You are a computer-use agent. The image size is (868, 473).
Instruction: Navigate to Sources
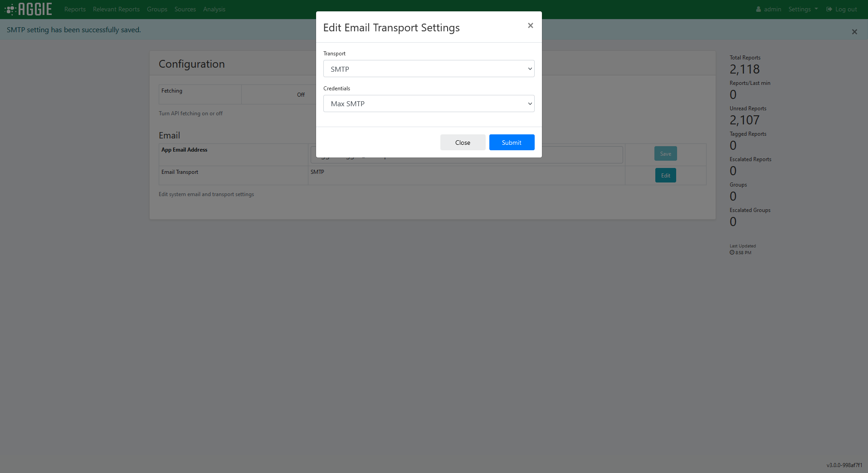[x=185, y=9]
